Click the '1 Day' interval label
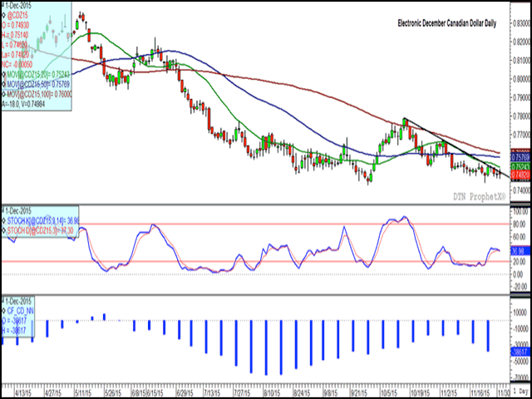The width and height of the screenshot is (532, 399). pyautogui.click(x=519, y=391)
